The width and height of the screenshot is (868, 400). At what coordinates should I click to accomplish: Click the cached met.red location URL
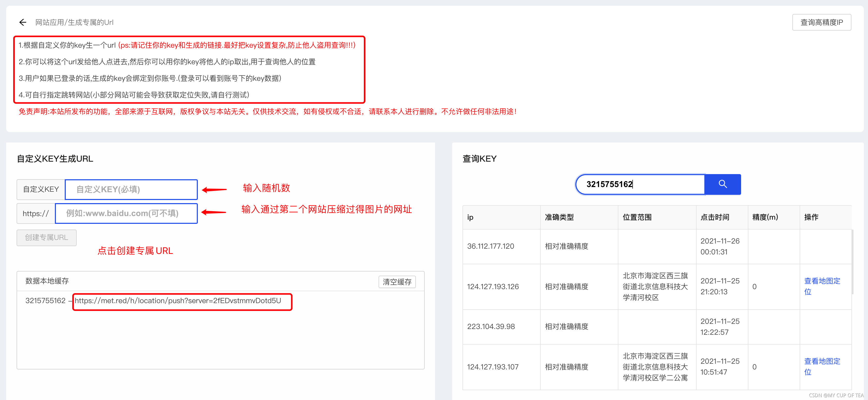pyautogui.click(x=178, y=301)
